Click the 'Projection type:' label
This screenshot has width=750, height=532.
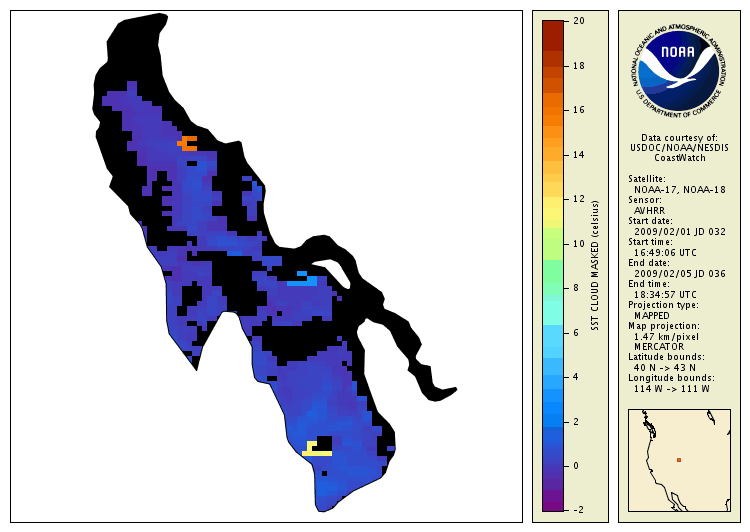coord(663,305)
